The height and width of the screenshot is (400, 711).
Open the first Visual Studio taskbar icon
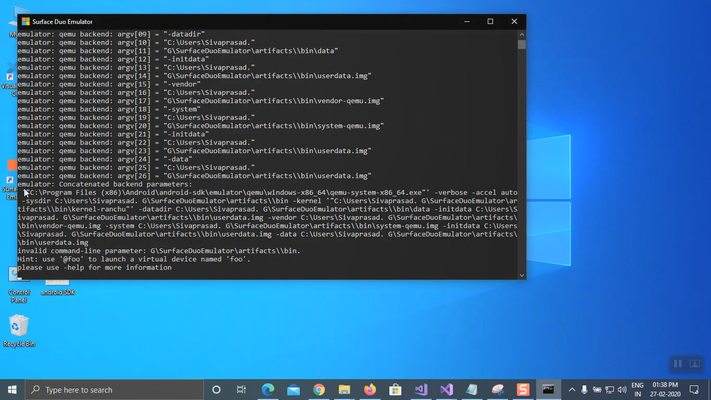click(x=421, y=390)
